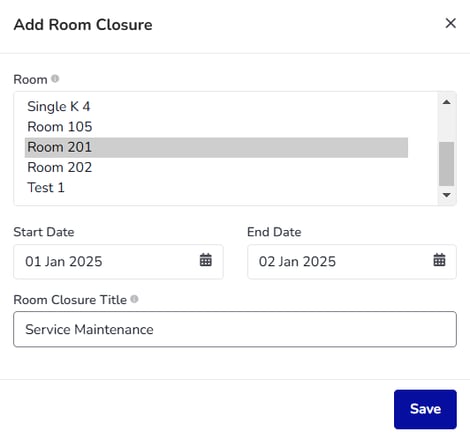Open the Start Date field 01 Jan 2025
The image size is (470, 439).
118,262
